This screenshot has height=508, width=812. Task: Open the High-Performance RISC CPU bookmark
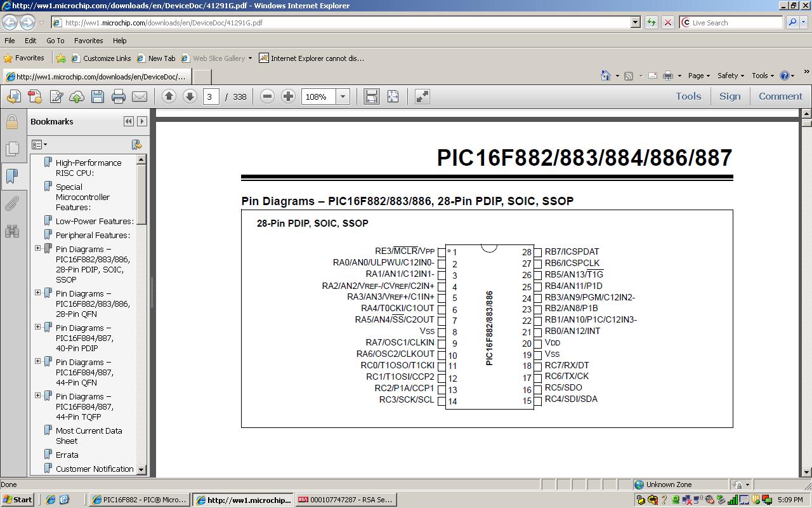(x=88, y=168)
